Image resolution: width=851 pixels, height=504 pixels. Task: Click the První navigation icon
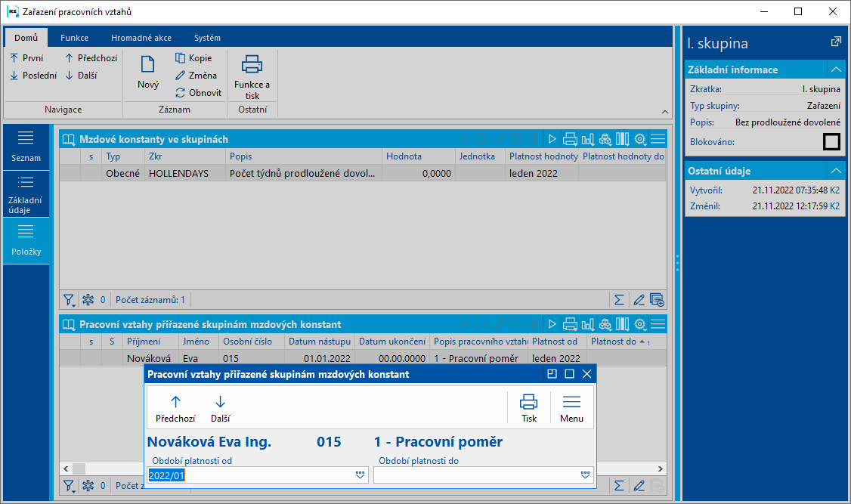tap(14, 57)
